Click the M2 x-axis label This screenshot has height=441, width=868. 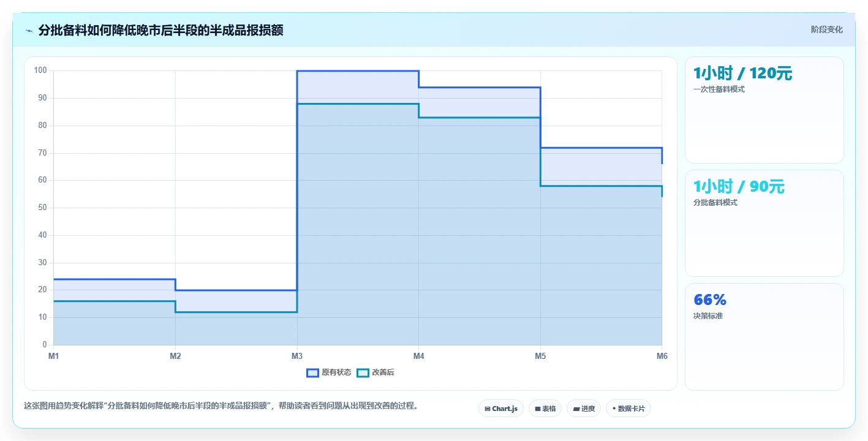(175, 356)
